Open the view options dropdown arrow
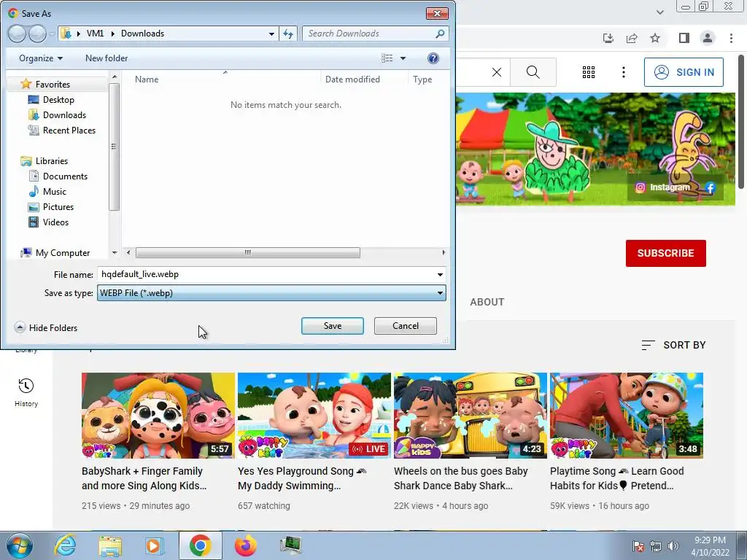This screenshot has width=747, height=560. click(x=403, y=58)
